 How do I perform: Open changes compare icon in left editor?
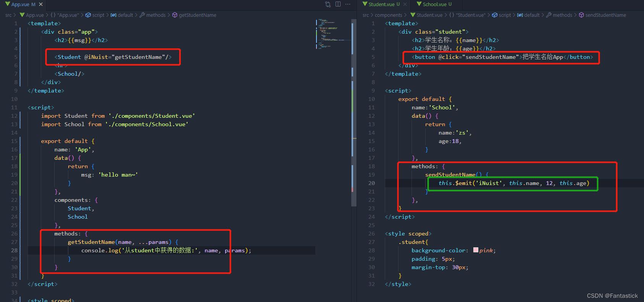pyautogui.click(x=328, y=4)
